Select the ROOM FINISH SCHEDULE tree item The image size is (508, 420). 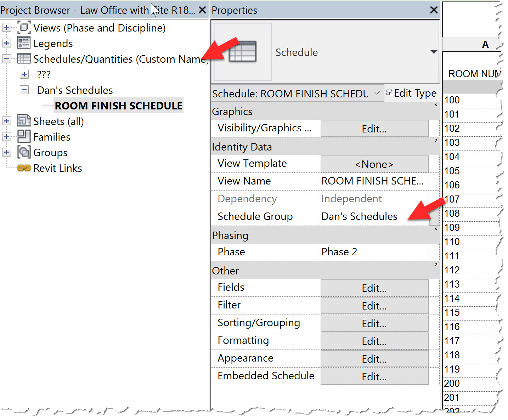click(118, 105)
